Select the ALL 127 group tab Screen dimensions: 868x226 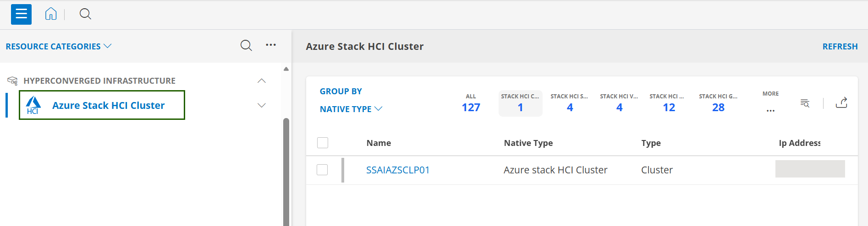471,103
